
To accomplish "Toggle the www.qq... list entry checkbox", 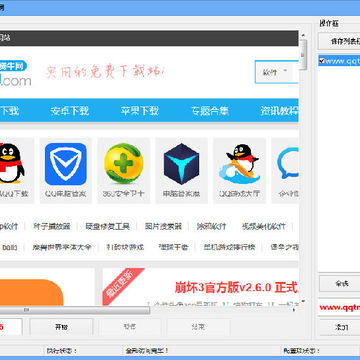I will click(x=322, y=61).
